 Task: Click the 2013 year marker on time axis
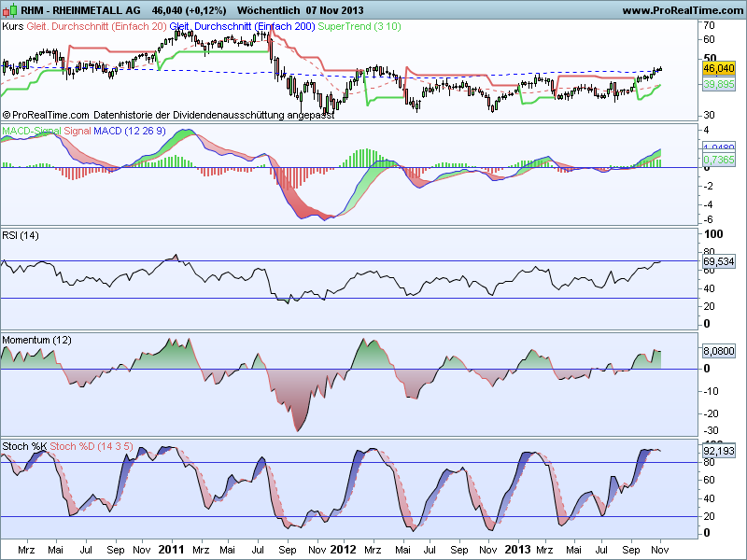517,550
